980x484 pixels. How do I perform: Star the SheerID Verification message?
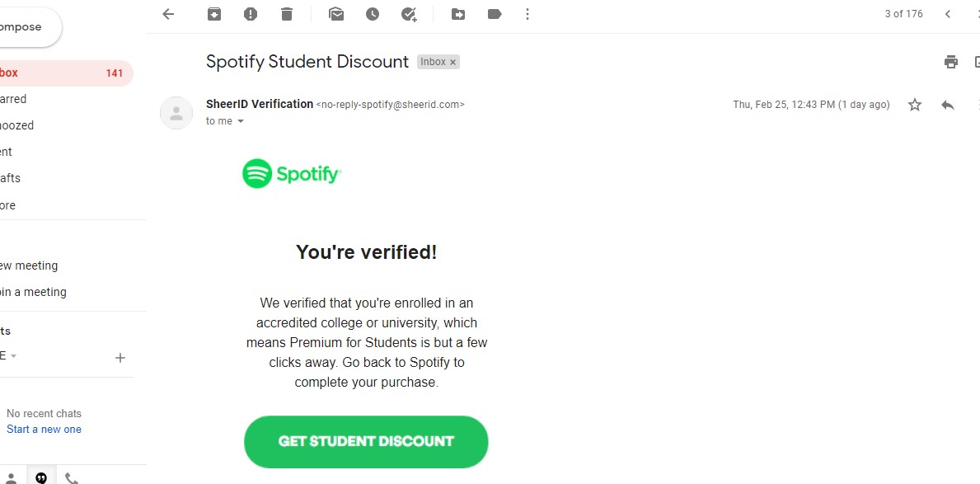[x=915, y=105]
